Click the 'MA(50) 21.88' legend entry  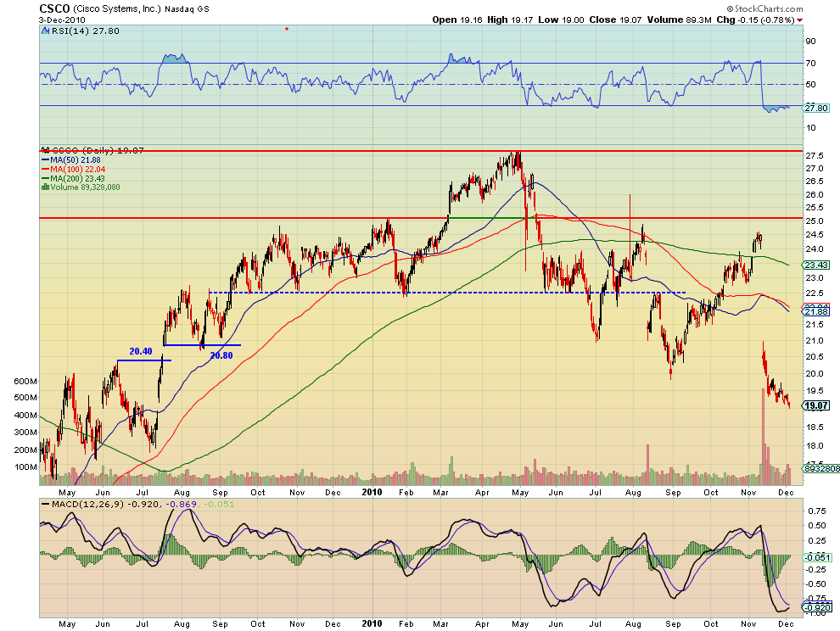pos(75,159)
